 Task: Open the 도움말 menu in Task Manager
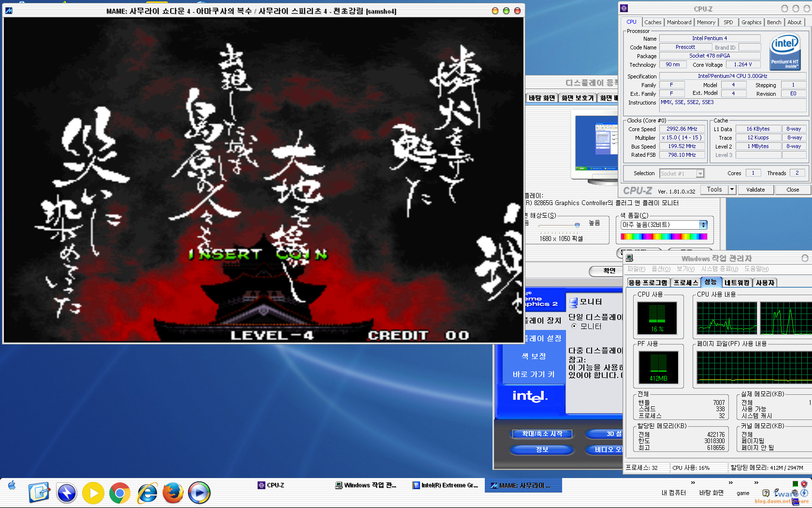[x=756, y=269]
